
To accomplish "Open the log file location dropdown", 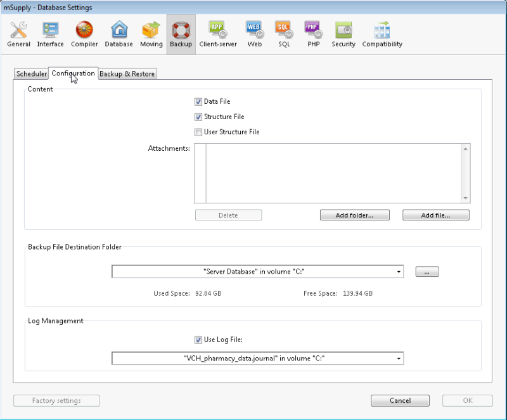I will [x=399, y=358].
